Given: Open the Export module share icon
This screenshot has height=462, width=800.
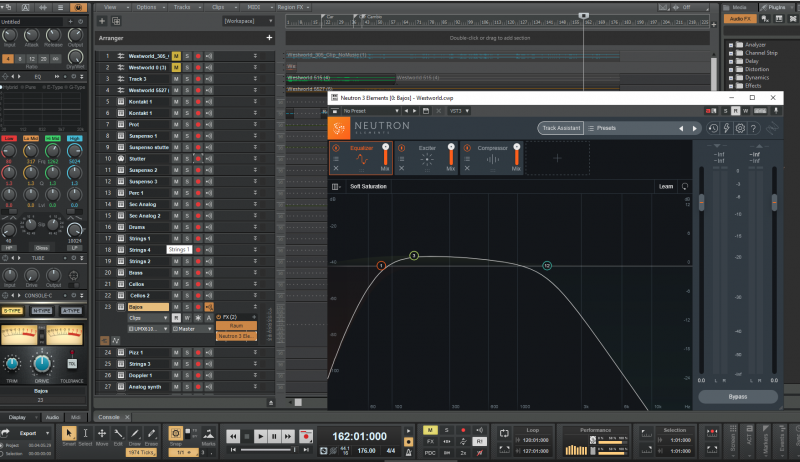Looking at the screenshot, I should [x=5, y=433].
